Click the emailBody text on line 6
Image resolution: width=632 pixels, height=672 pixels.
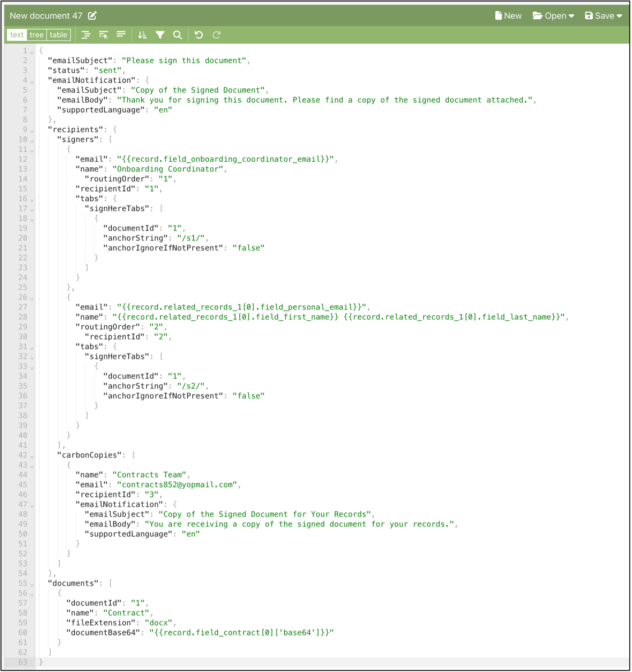pyautogui.click(x=324, y=100)
